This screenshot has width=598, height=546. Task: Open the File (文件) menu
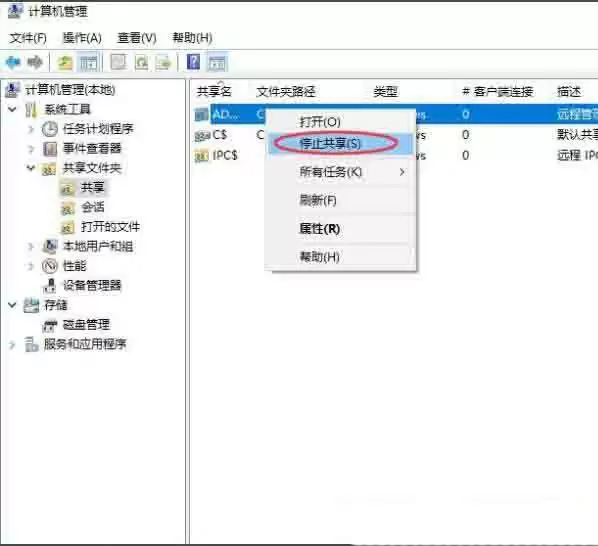point(28,38)
